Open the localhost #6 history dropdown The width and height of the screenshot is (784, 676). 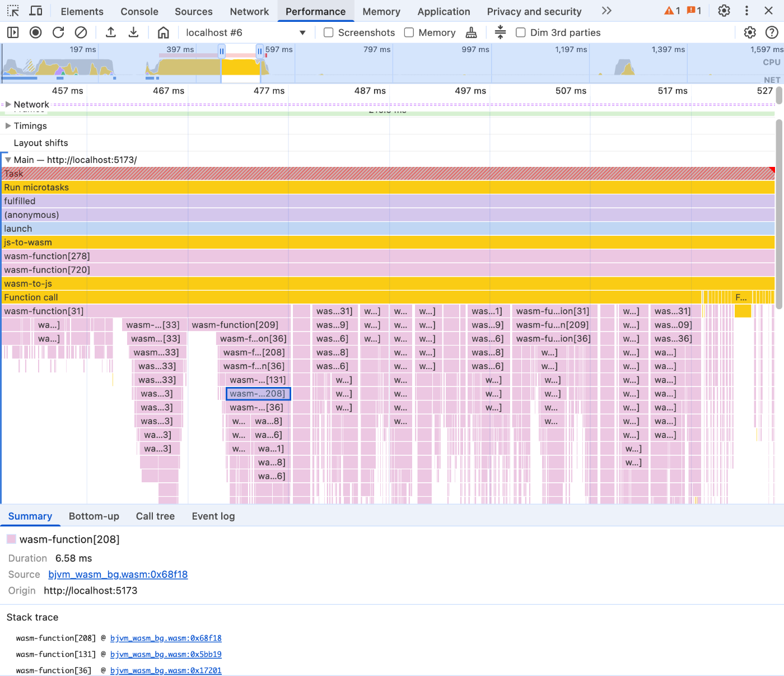point(302,32)
